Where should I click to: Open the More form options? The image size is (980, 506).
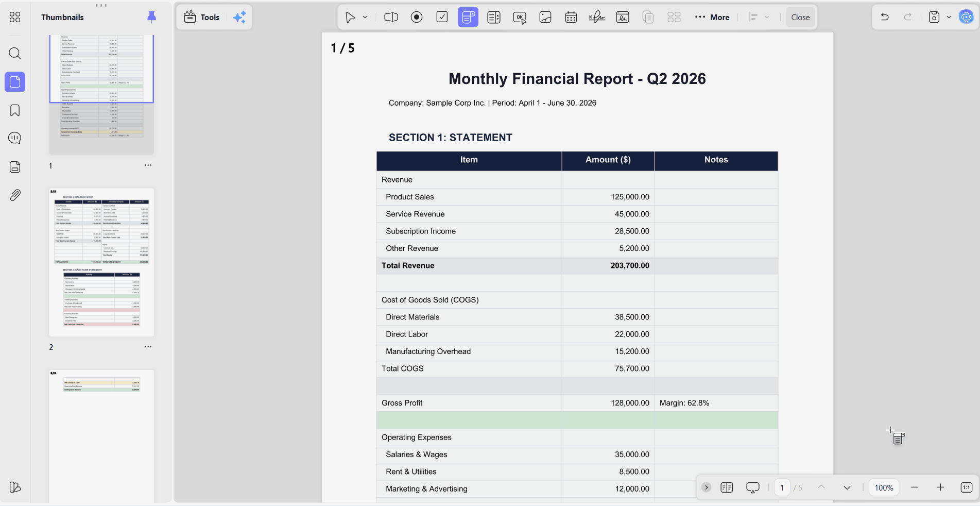point(712,18)
